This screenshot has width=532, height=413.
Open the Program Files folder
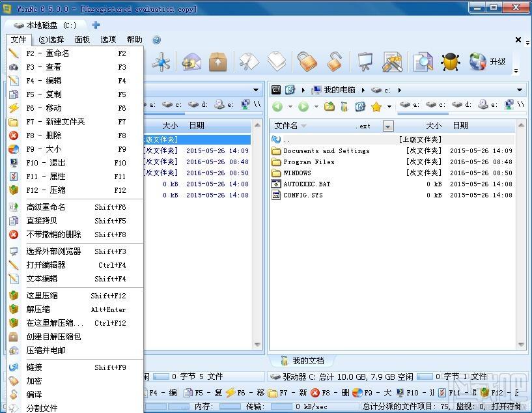pos(393,162)
